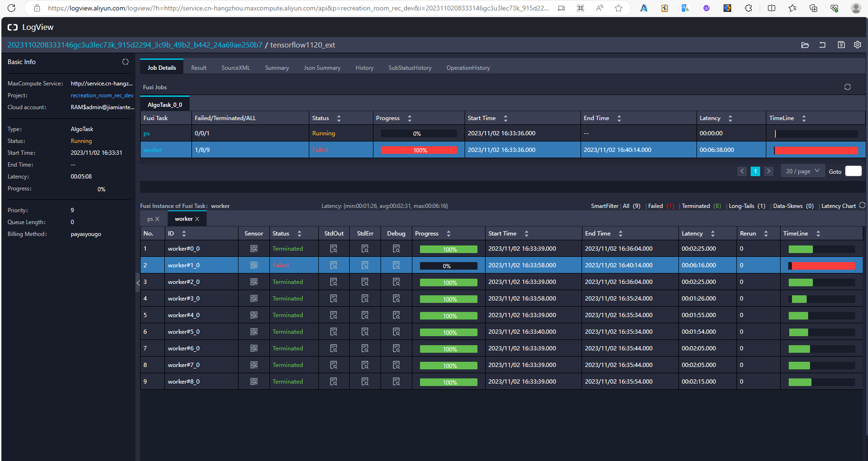Filter instances by Terminated (8)
This screenshot has width=868, height=461.
tap(701, 206)
